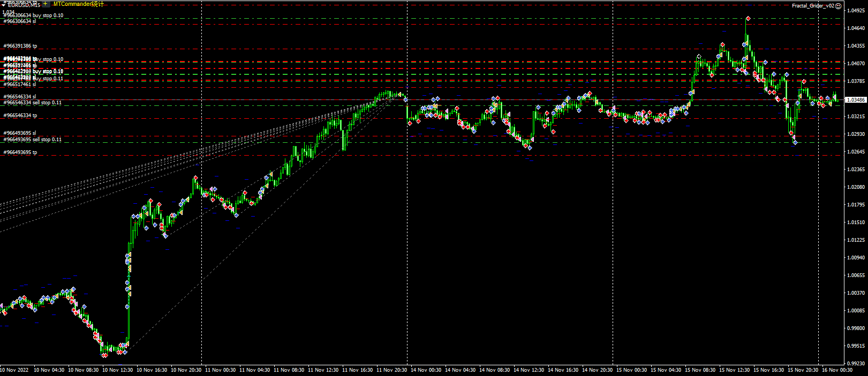Click the current price tag 1.03486
The image size is (868, 376).
coord(856,100)
